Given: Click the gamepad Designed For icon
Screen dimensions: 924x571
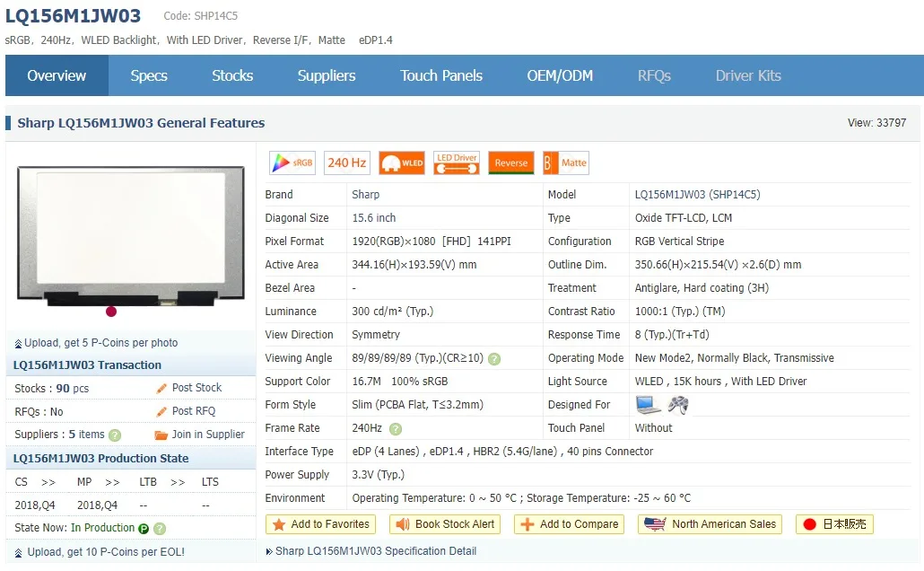Looking at the screenshot, I should point(678,405).
